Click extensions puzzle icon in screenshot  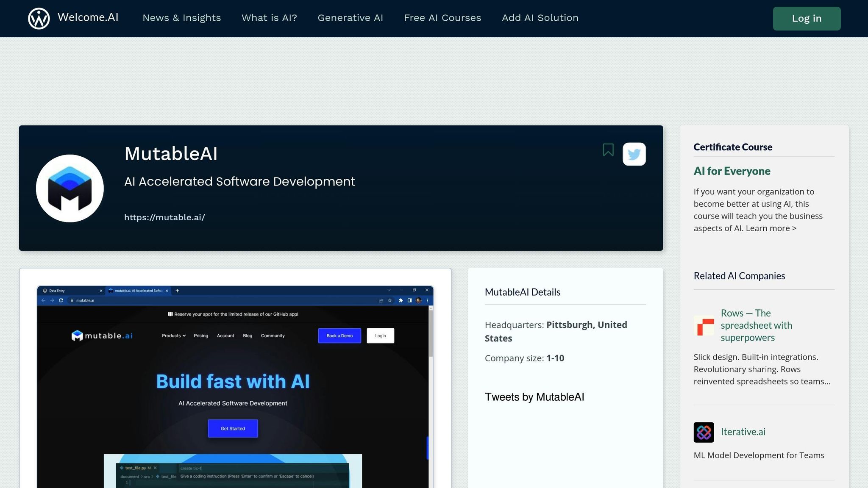click(401, 300)
